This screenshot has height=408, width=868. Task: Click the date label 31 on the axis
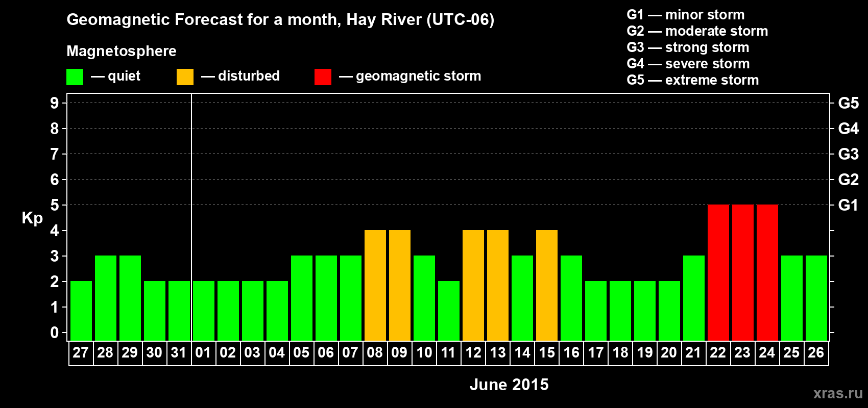click(x=179, y=353)
